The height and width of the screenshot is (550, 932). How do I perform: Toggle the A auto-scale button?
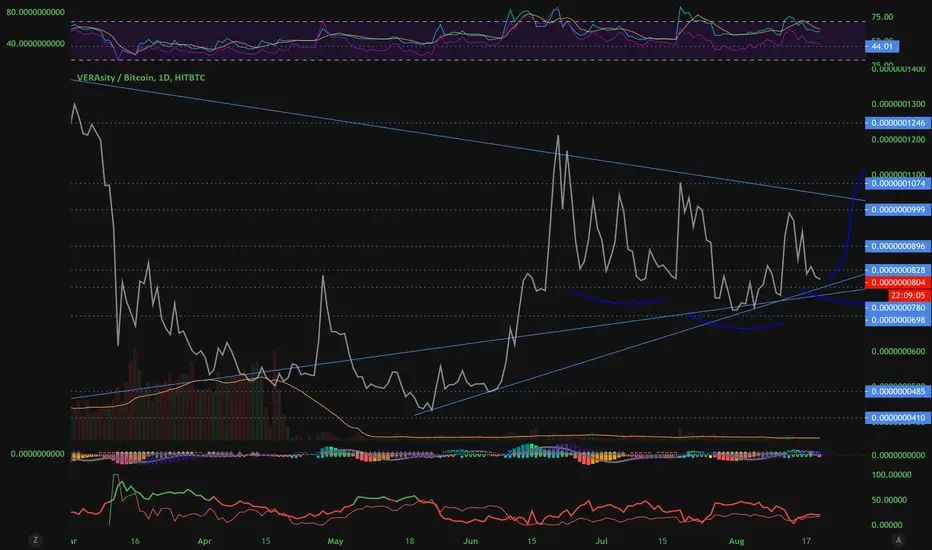click(x=898, y=540)
